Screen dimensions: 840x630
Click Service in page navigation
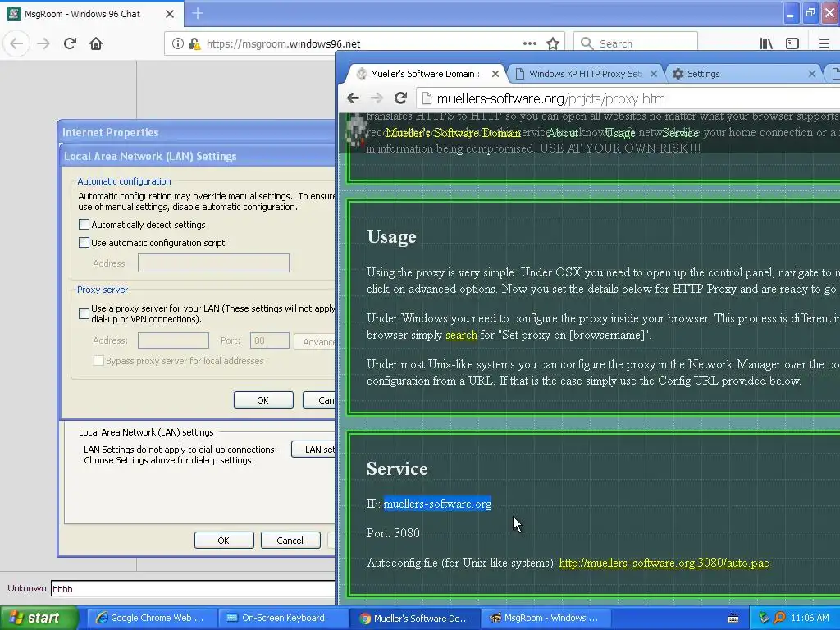[680, 133]
